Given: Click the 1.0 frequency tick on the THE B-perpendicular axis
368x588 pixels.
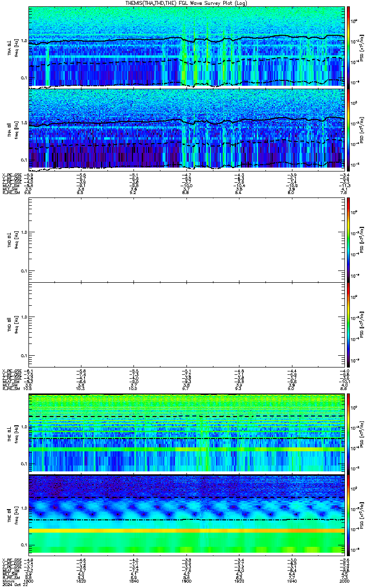Looking at the screenshot, I should pos(25,426).
